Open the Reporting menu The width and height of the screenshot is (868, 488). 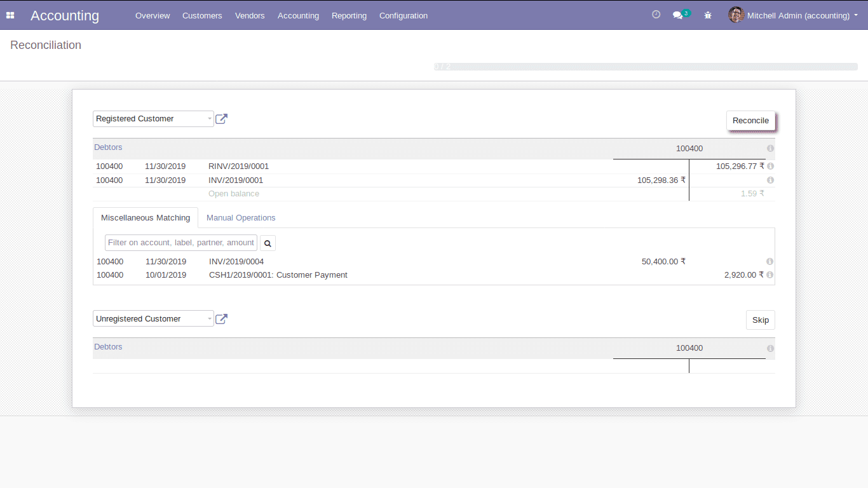349,15
